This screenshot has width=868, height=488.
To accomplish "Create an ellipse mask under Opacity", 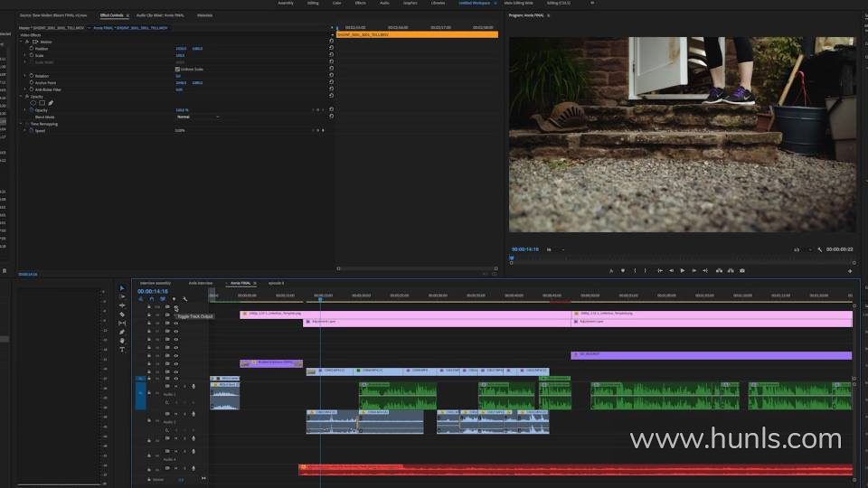I will [33, 103].
